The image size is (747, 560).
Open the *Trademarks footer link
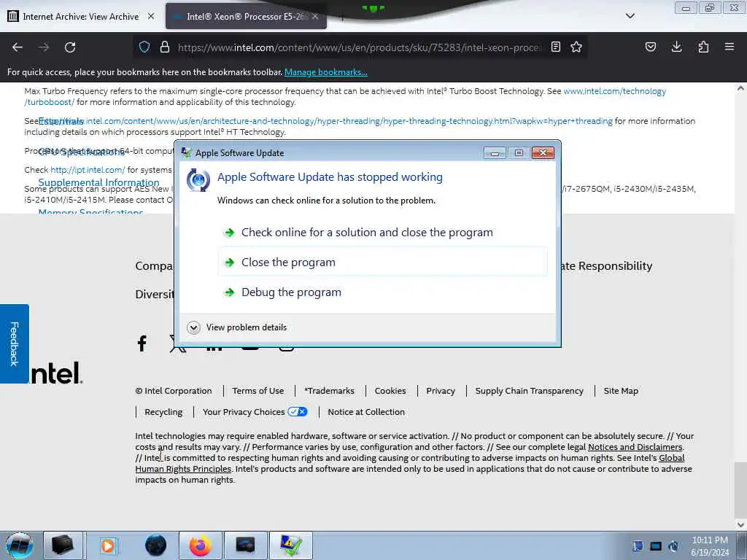coord(329,391)
